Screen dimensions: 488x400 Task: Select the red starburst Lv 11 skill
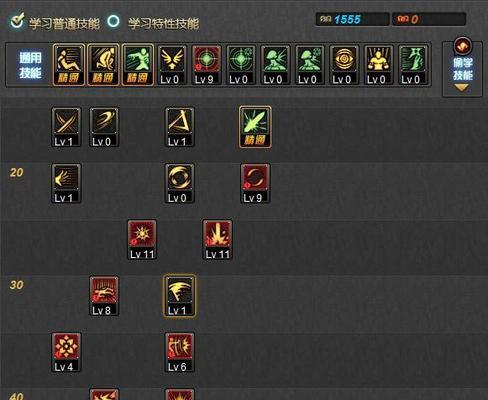142,240
